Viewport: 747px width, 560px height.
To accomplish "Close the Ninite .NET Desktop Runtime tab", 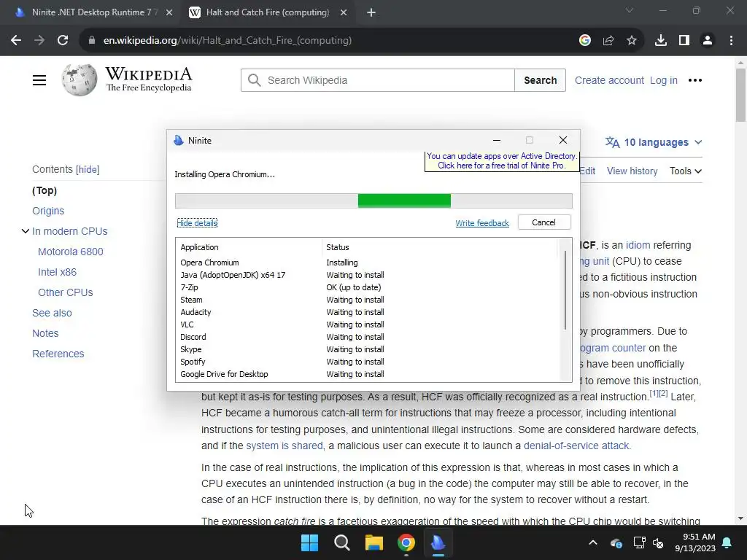I will tap(169, 12).
